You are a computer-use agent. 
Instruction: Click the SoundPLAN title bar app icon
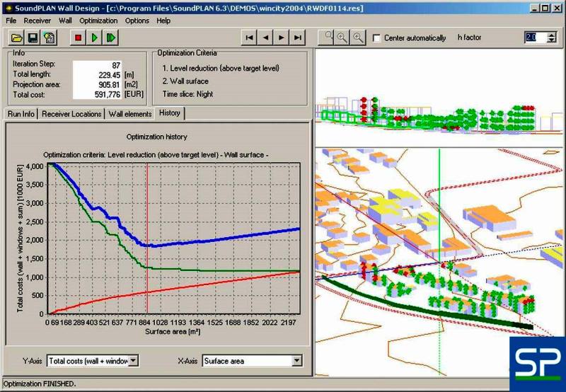point(8,8)
